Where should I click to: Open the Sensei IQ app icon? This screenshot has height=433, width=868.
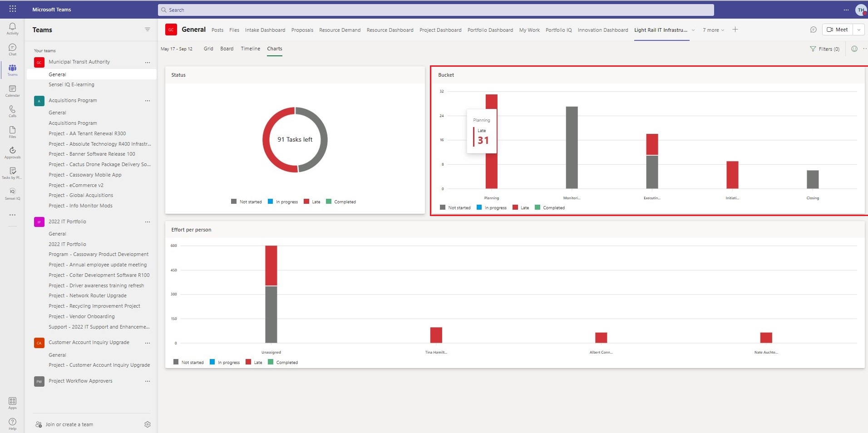coord(12,194)
